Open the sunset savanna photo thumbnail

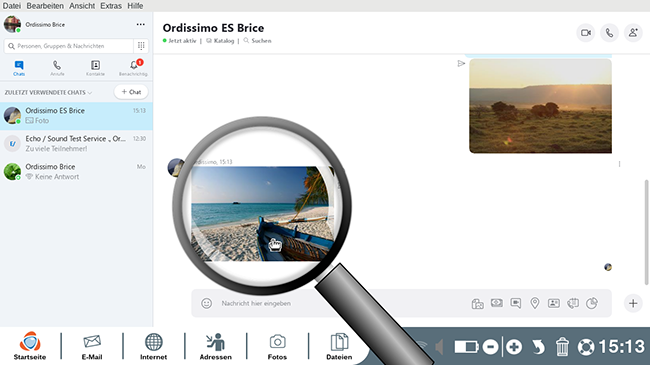[540, 106]
